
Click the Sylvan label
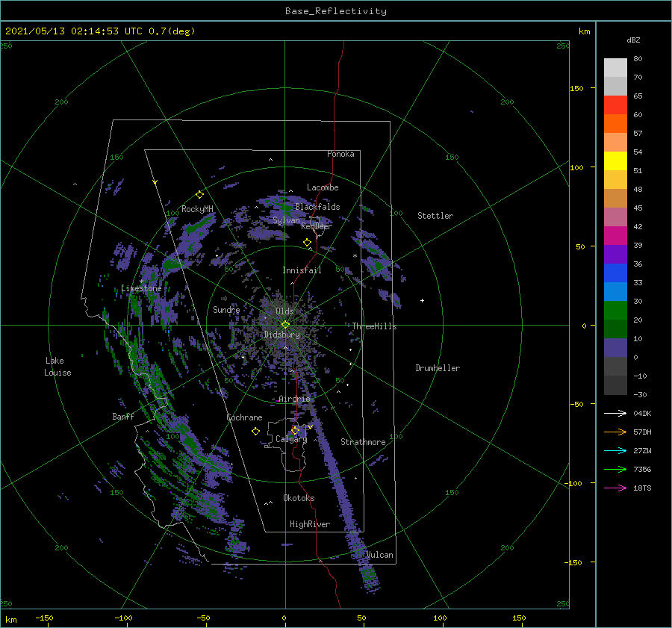tap(286, 220)
